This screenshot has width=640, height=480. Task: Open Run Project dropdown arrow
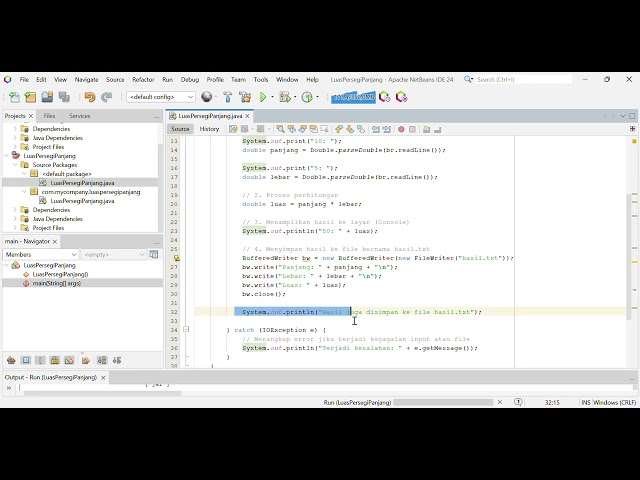pyautogui.click(x=272, y=97)
